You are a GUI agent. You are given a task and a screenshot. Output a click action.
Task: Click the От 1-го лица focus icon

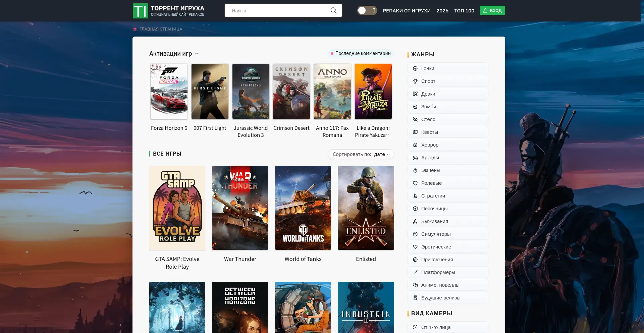tap(415, 327)
